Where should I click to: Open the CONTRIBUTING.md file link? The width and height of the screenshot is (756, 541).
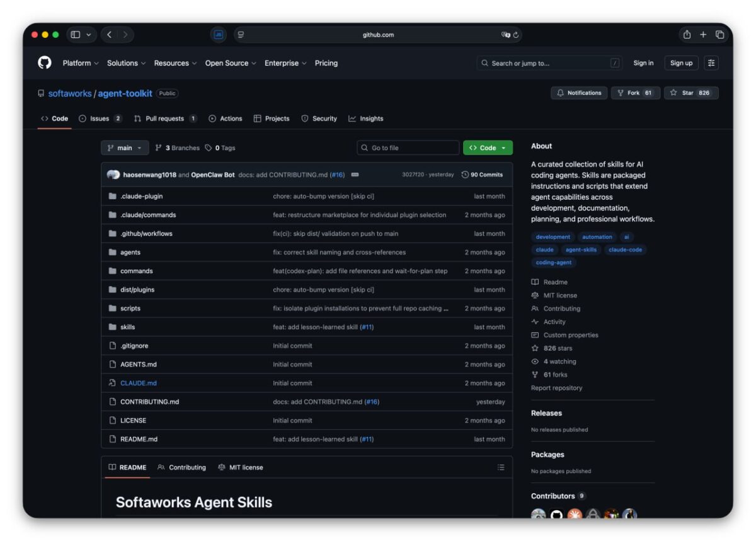pos(149,402)
